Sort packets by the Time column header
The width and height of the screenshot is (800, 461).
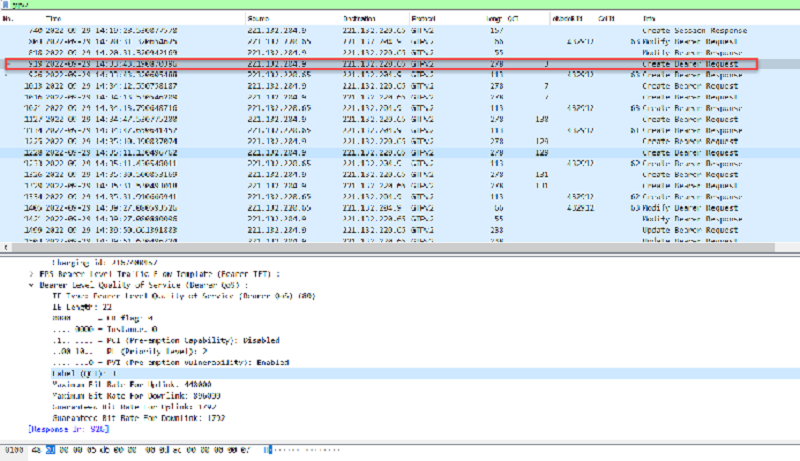coord(53,18)
